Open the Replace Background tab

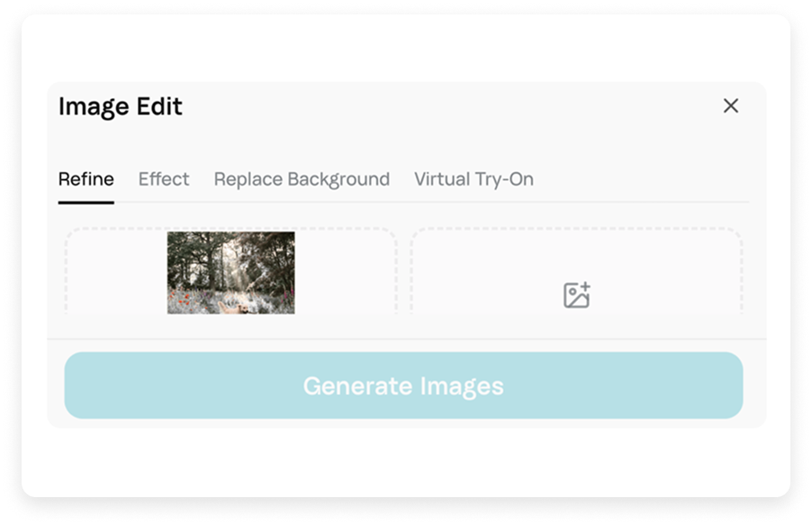[x=301, y=179]
